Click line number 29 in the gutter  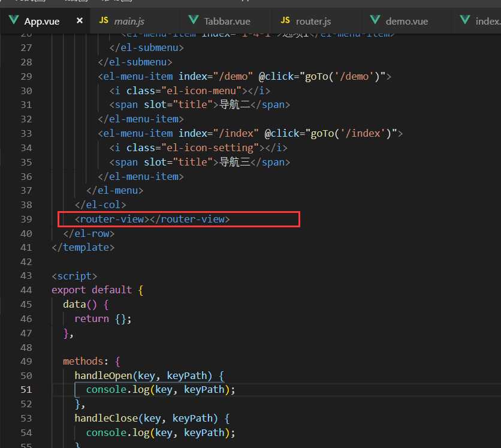(26, 77)
